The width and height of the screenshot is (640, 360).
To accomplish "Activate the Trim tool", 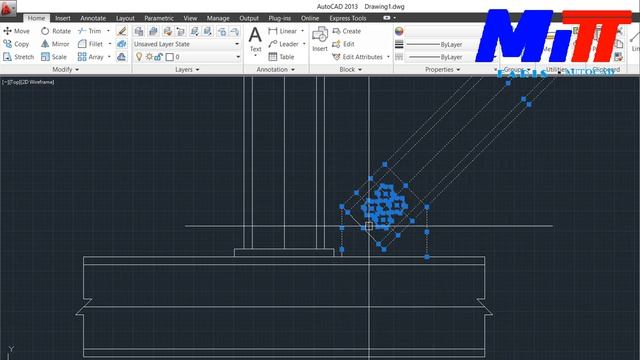I will (x=89, y=31).
